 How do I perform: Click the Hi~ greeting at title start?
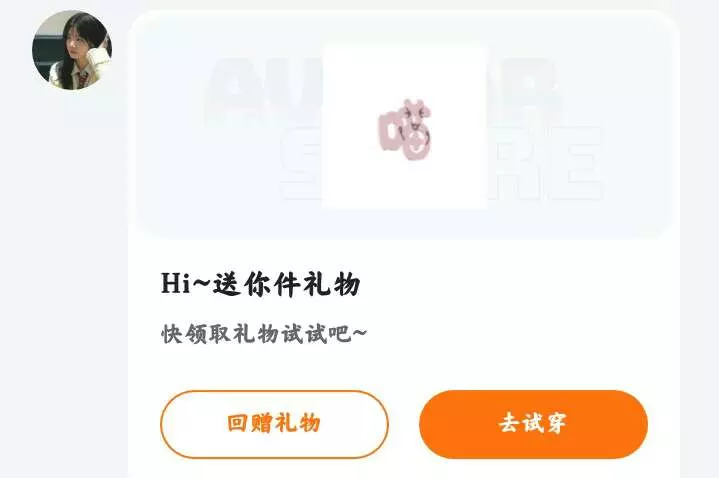[183, 283]
